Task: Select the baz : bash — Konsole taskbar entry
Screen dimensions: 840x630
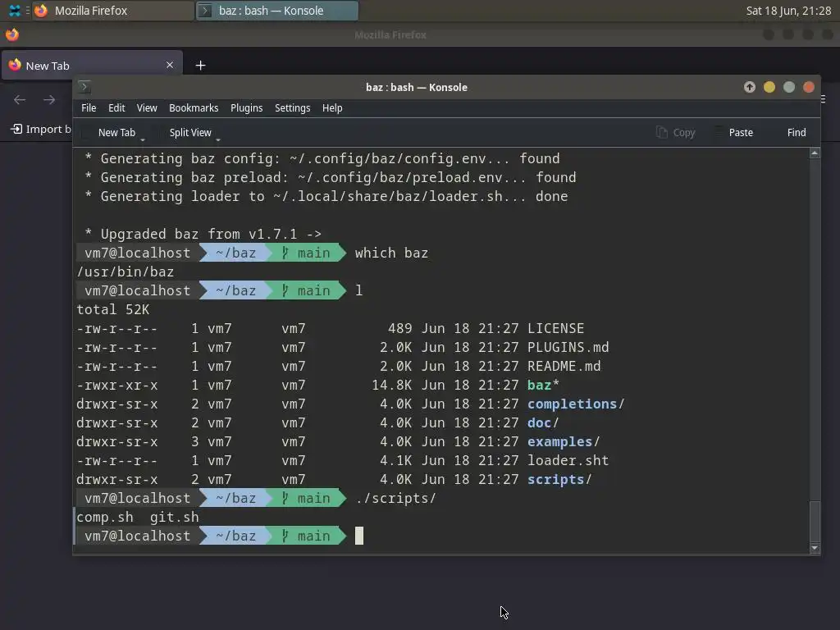Action: click(x=277, y=11)
